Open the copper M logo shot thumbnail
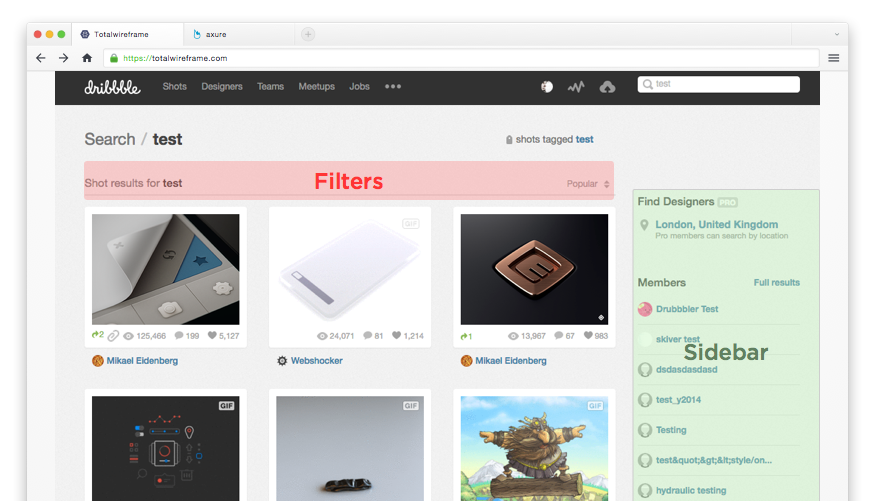Image resolution: width=892 pixels, height=501 pixels. click(534, 269)
